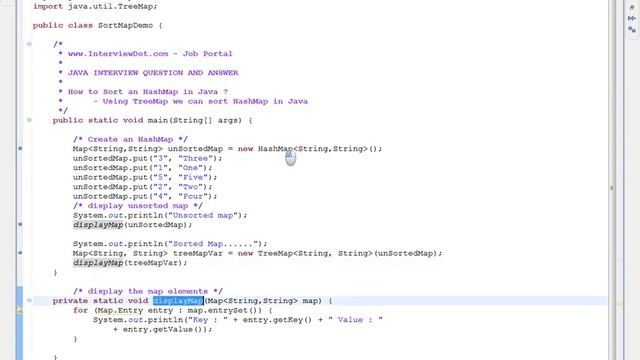Click the unSortedMap variable declaration
Viewport: 640px width, 360px height.
227,149
